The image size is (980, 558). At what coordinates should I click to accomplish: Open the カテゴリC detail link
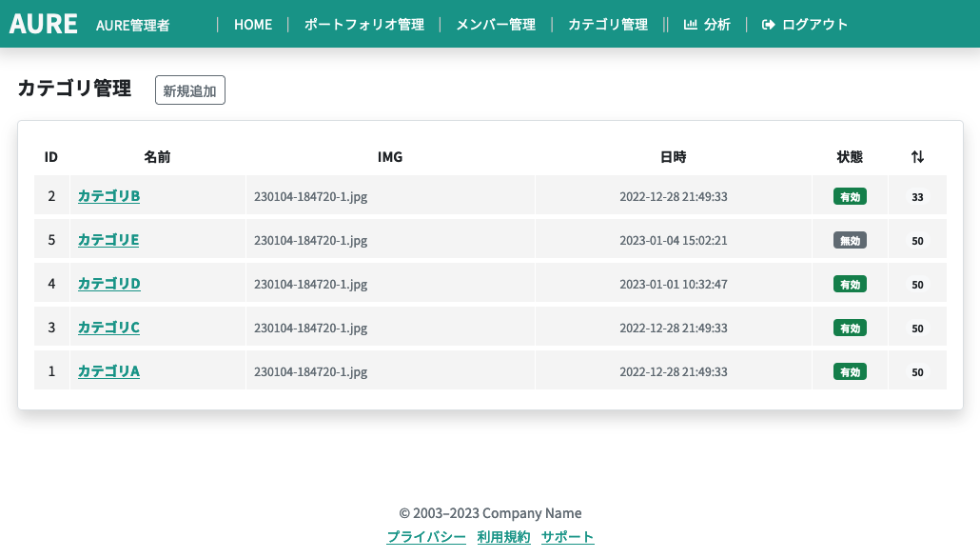coord(108,328)
